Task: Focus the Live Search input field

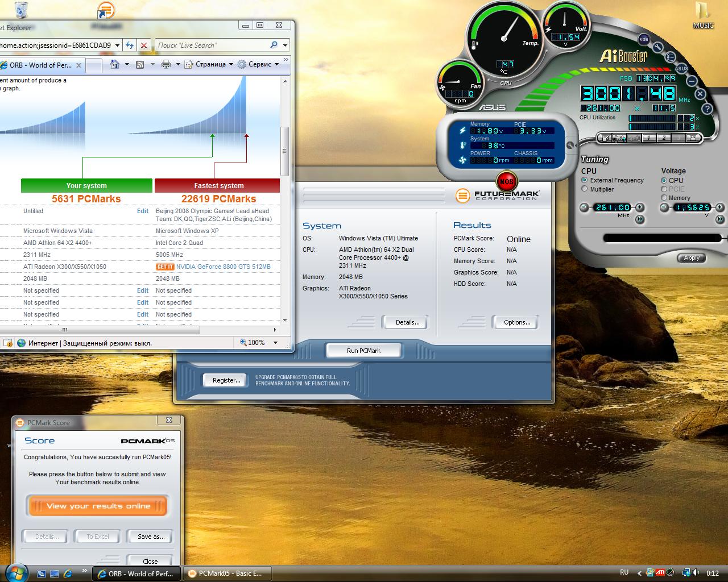Action: coord(212,45)
